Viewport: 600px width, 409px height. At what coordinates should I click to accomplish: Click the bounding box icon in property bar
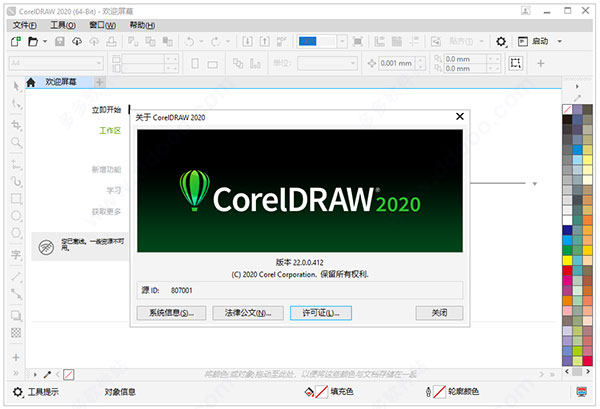(515, 63)
